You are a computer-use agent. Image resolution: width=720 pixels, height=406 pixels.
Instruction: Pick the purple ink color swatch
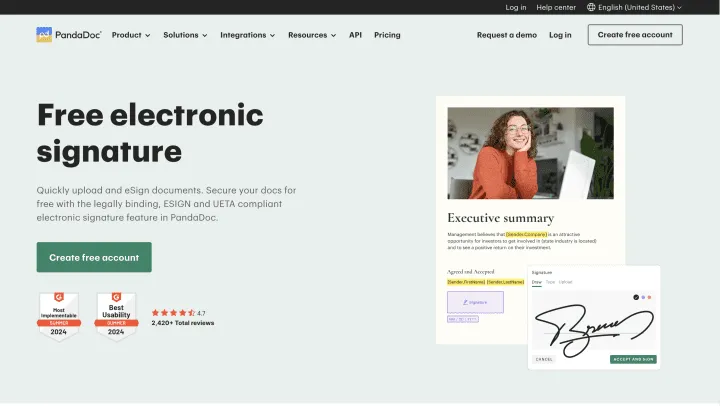643,297
